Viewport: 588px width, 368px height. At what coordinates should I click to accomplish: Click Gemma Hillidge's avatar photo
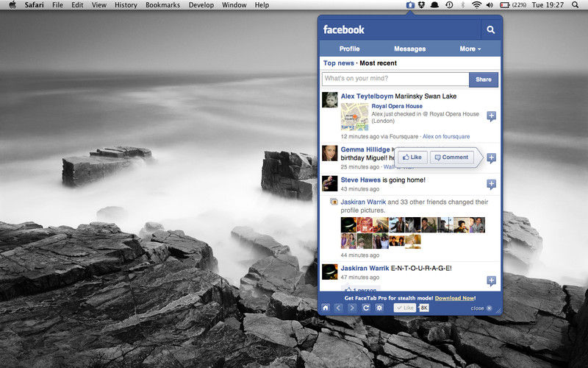[329, 153]
